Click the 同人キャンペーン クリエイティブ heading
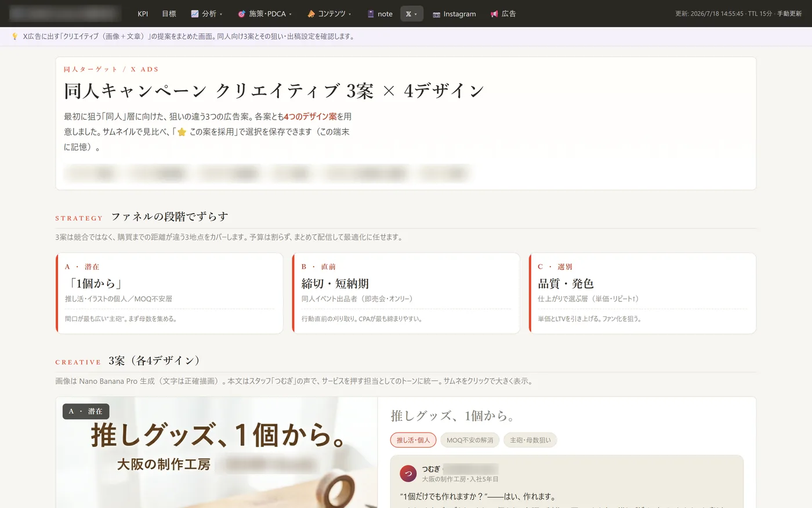 tap(274, 91)
